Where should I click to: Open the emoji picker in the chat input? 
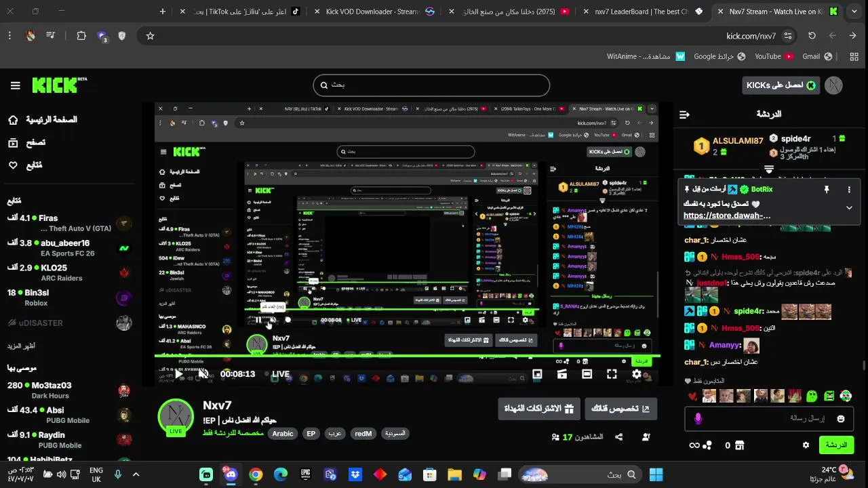pyautogui.click(x=841, y=419)
